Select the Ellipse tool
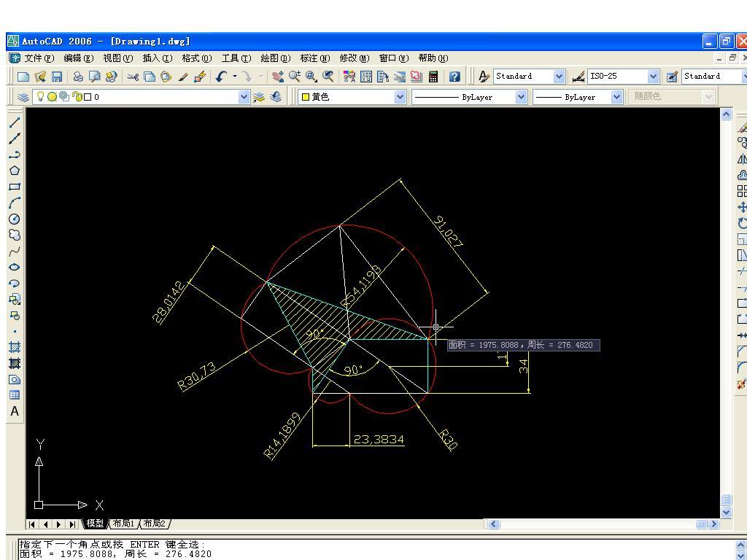 15,267
